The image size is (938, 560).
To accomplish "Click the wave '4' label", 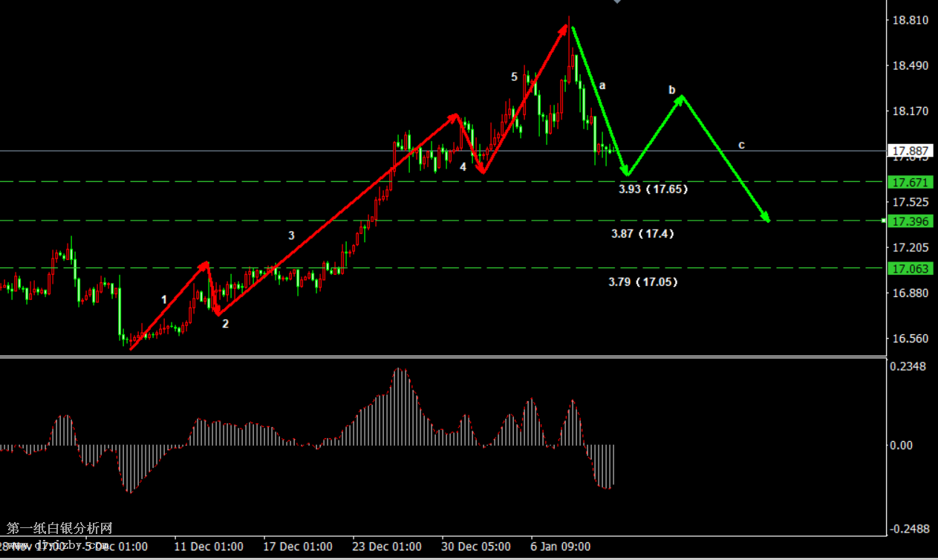I will click(463, 167).
